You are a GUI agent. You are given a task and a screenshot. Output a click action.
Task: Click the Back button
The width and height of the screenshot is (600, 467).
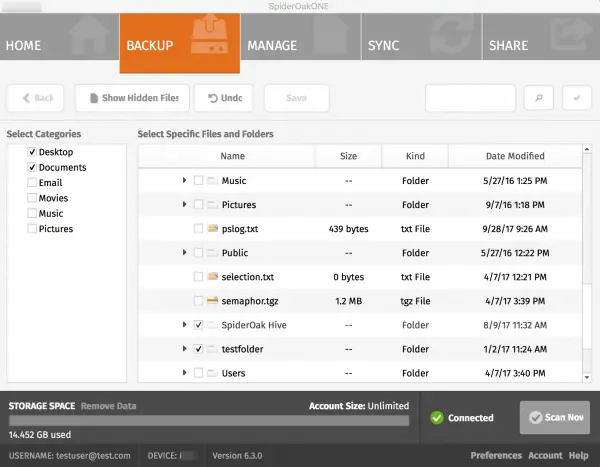[x=35, y=98]
